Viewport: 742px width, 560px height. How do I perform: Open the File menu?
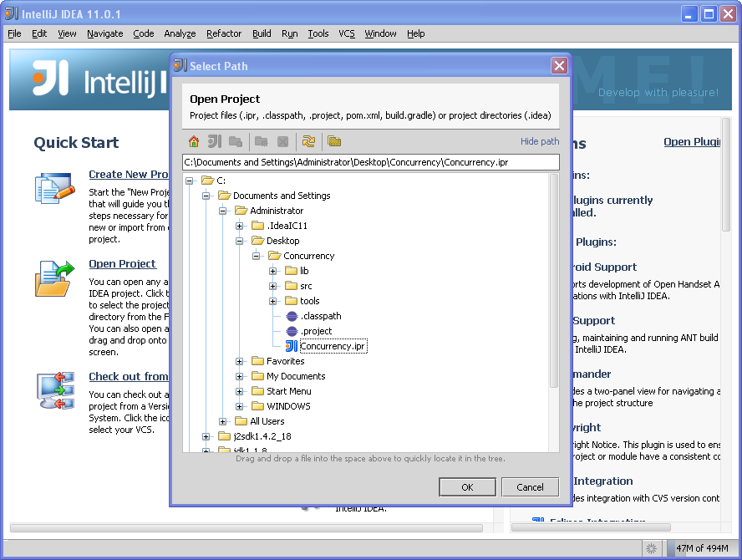pos(15,33)
